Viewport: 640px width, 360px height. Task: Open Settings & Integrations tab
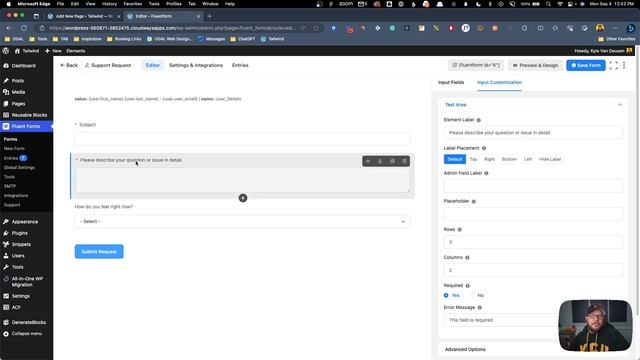196,65
